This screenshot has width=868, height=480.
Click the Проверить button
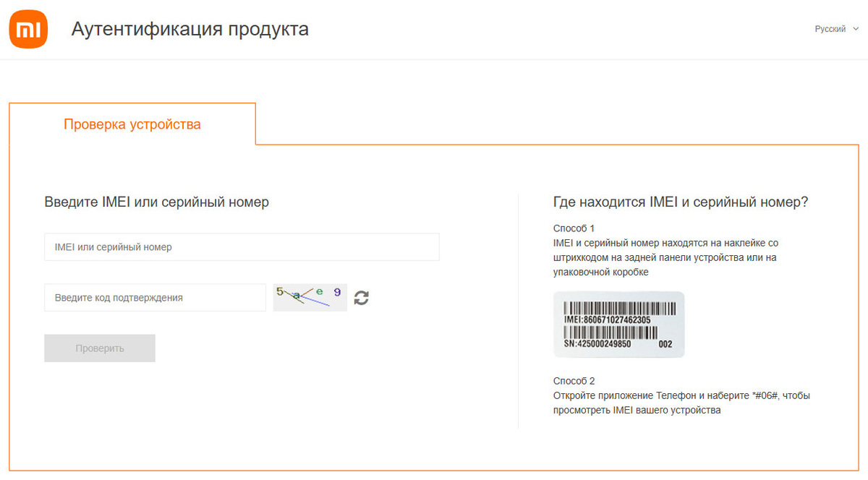point(100,348)
